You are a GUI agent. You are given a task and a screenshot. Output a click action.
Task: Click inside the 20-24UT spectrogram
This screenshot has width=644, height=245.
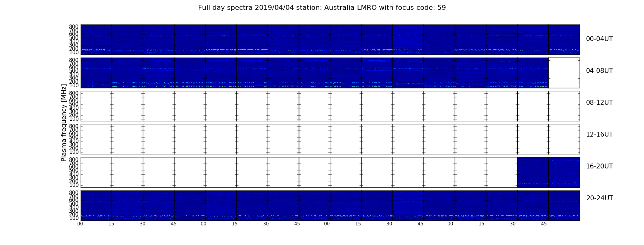[330, 205]
